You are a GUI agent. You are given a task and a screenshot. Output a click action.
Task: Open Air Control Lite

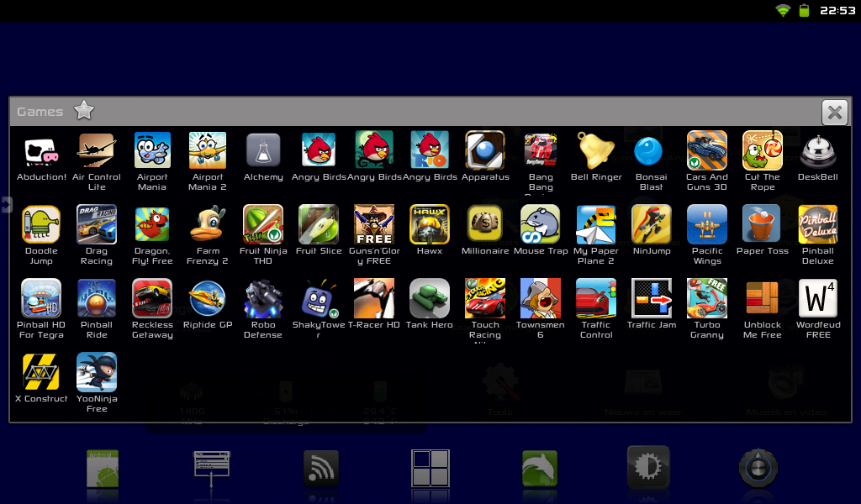coord(97,151)
